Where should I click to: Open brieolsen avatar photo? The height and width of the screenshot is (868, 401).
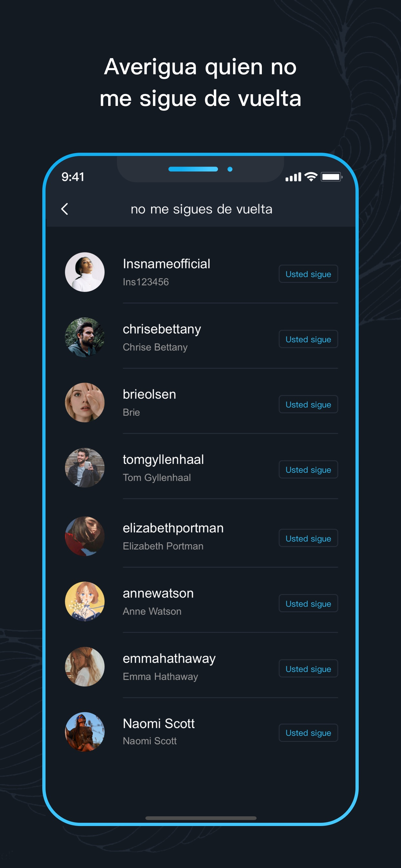click(x=85, y=402)
